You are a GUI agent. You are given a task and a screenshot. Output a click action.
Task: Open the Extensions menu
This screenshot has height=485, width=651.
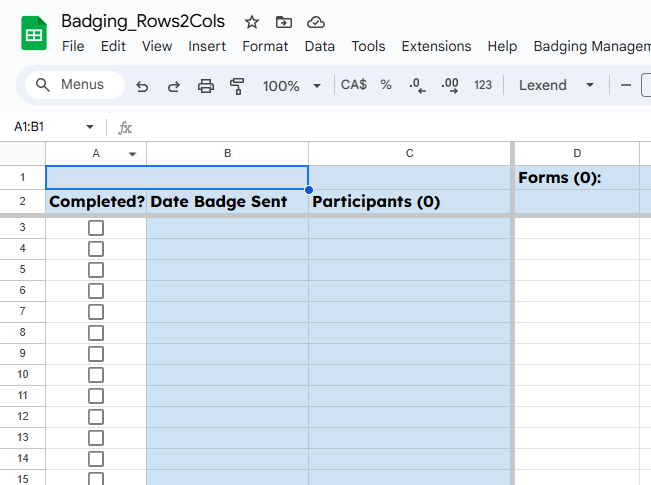pyautogui.click(x=436, y=46)
